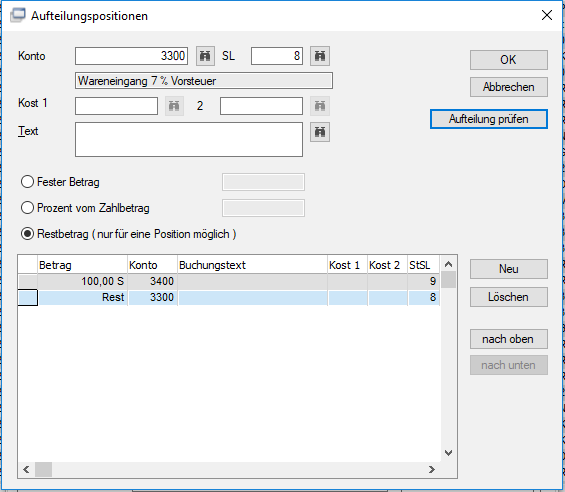Click the table's vertical scrollbar up arrow
Viewport: 565px width, 492px height.
(449, 265)
